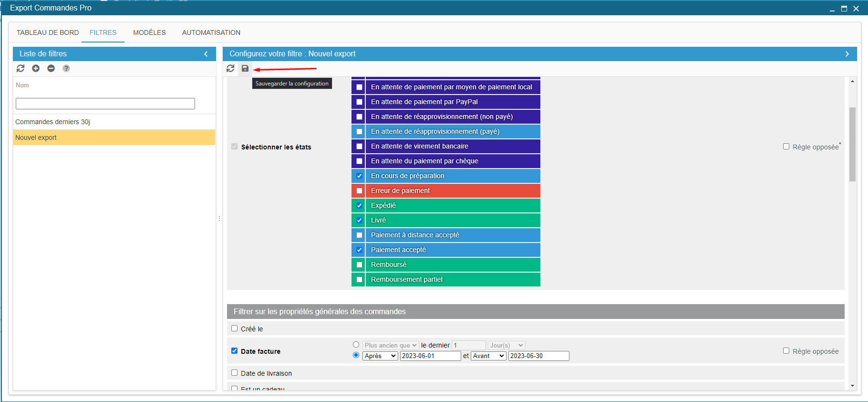Check the Erreur de paiement state
Viewport: 868px width, 402px height.
(x=359, y=191)
